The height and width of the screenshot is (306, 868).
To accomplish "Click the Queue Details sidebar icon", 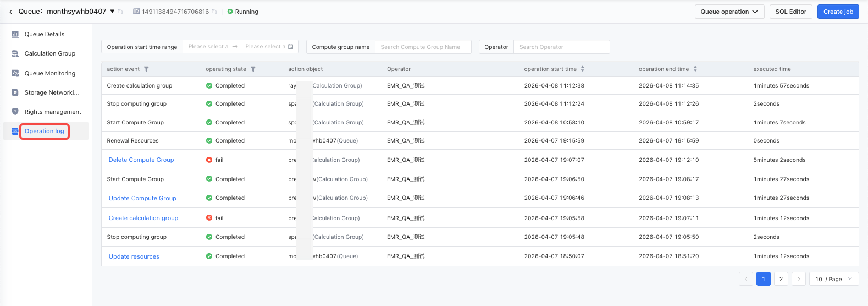I will [15, 34].
